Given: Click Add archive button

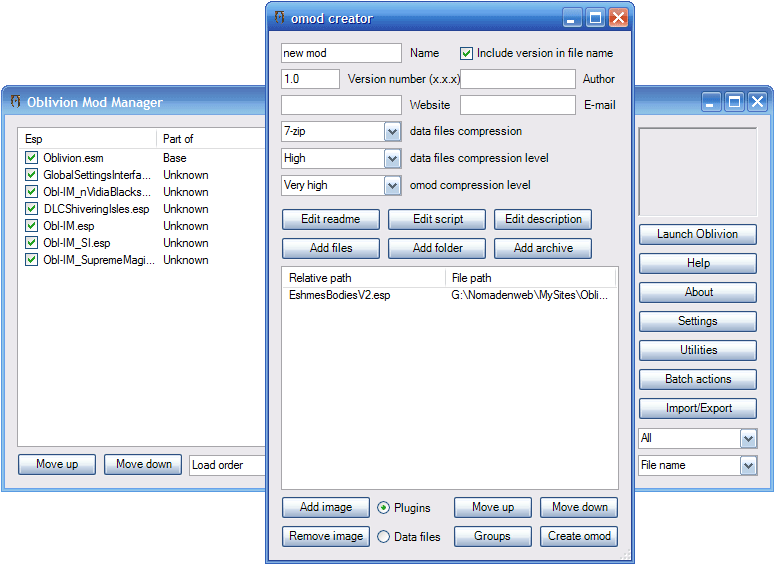Looking at the screenshot, I should pos(543,248).
